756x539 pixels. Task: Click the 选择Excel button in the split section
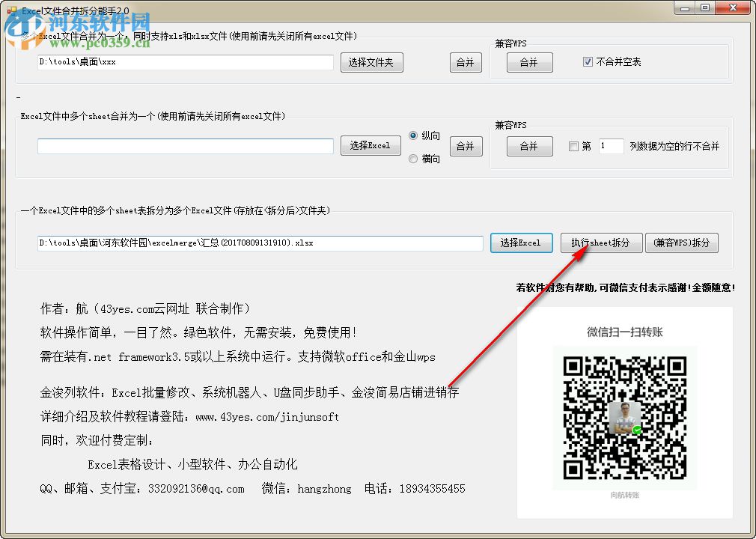point(521,243)
